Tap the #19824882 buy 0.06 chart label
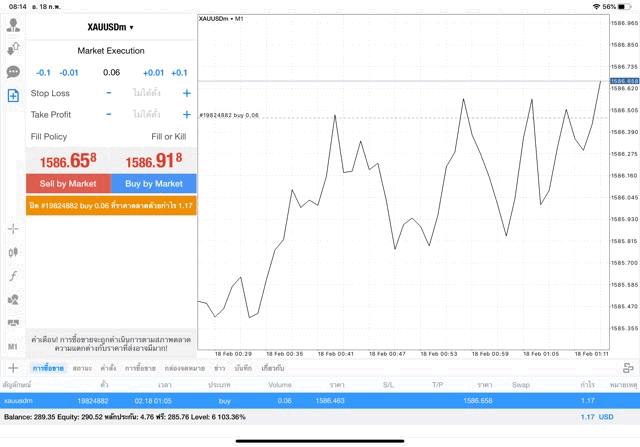 click(229, 115)
